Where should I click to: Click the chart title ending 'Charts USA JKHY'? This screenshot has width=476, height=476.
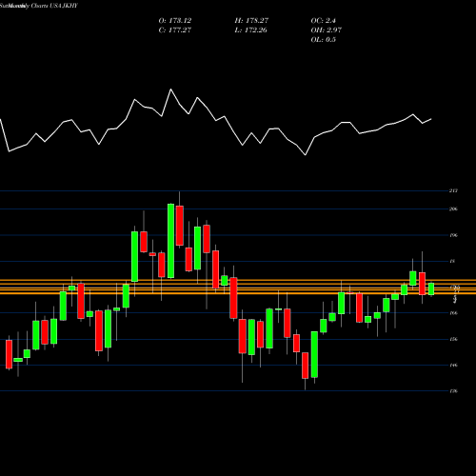point(39,6)
